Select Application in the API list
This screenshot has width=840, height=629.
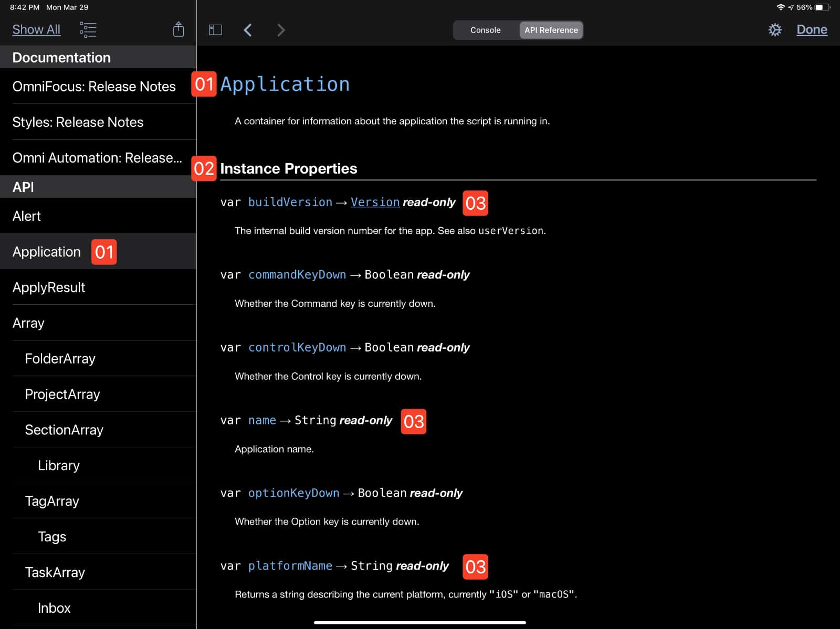(x=98, y=251)
